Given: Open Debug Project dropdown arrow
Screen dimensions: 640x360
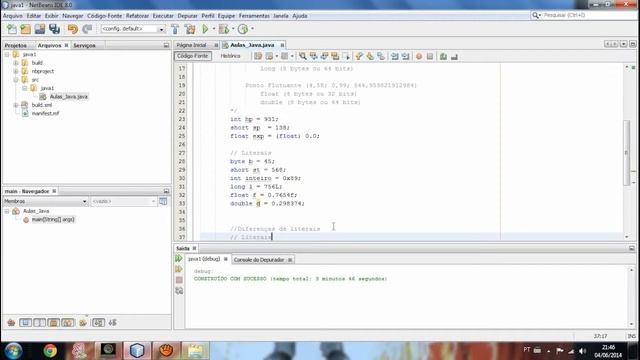Looking at the screenshot, I should pos(233,29).
